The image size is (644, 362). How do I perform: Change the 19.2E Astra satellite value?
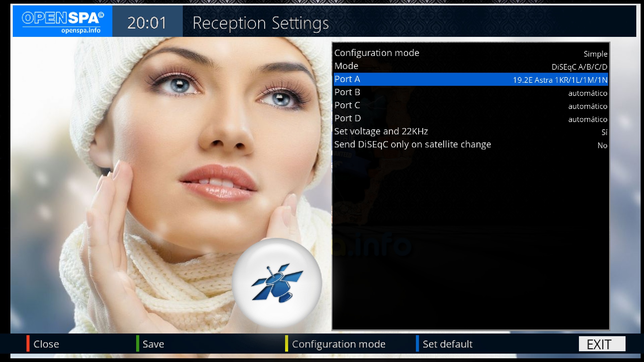click(x=560, y=80)
